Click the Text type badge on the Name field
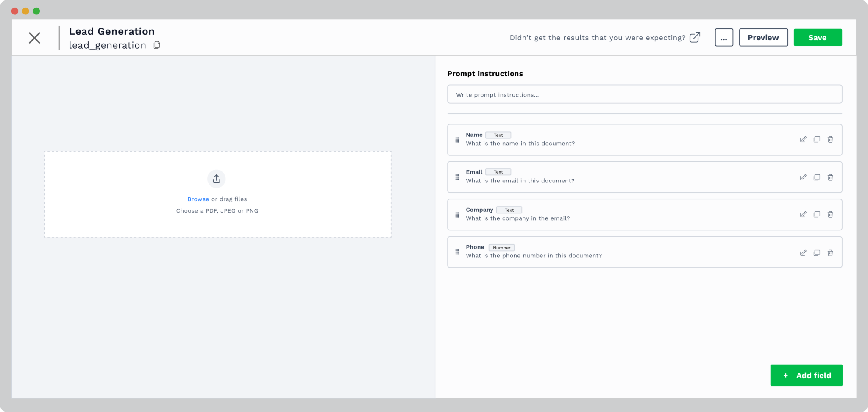 (x=498, y=135)
